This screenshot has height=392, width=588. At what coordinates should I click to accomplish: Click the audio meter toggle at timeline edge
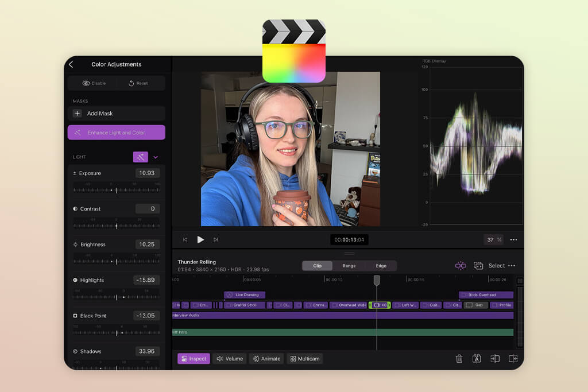tap(520, 281)
